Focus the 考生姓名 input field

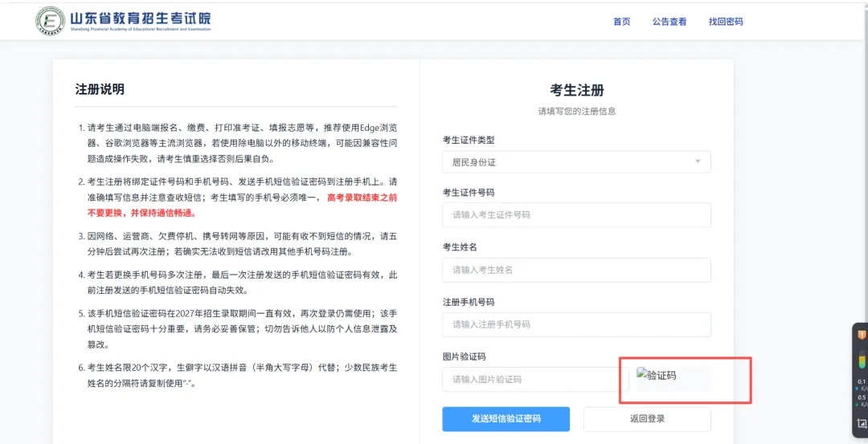click(576, 270)
